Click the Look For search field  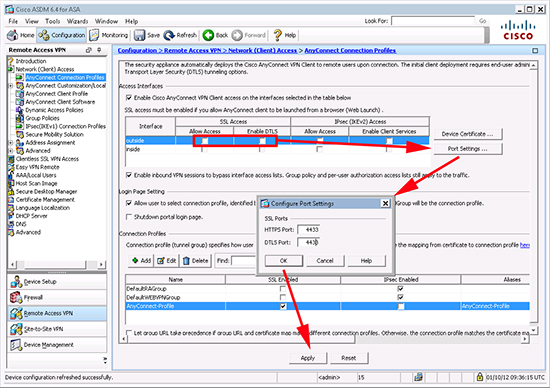(x=433, y=21)
